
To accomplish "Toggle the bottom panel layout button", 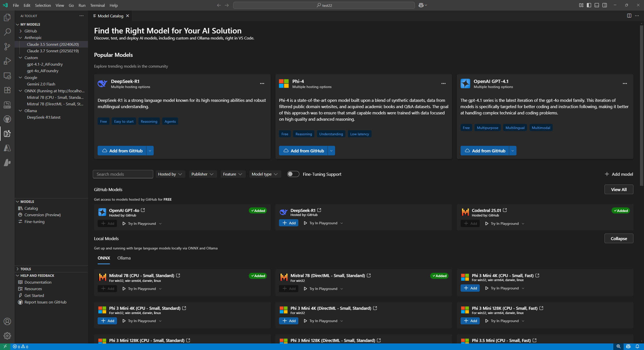I will pos(596,5).
